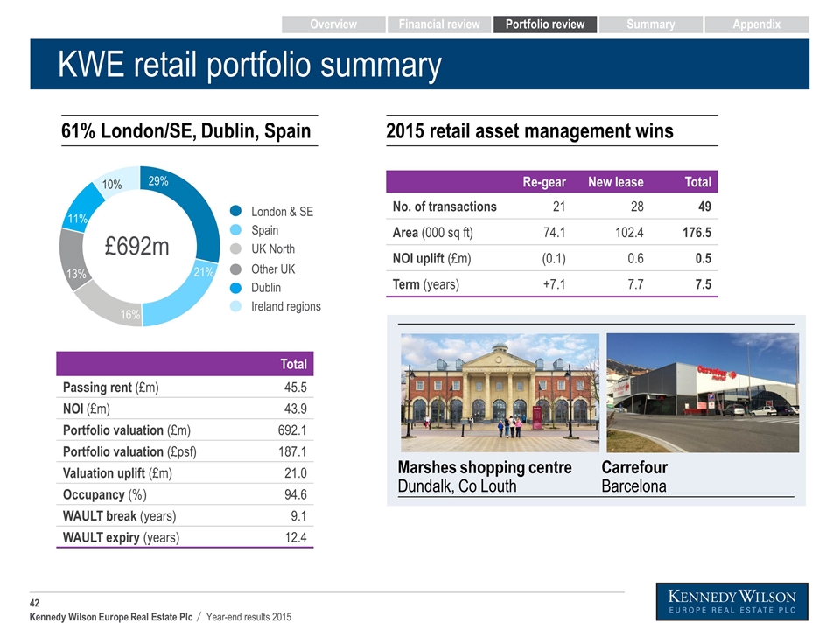840x630 pixels.
Task: Click the 'Occupancy (%)' row label
Action: (x=104, y=494)
